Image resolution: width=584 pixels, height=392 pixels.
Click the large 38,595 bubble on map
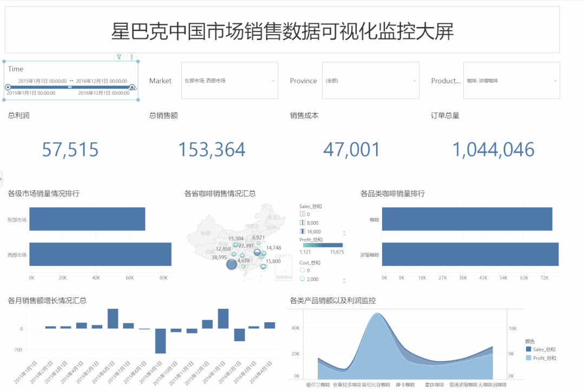232,264
